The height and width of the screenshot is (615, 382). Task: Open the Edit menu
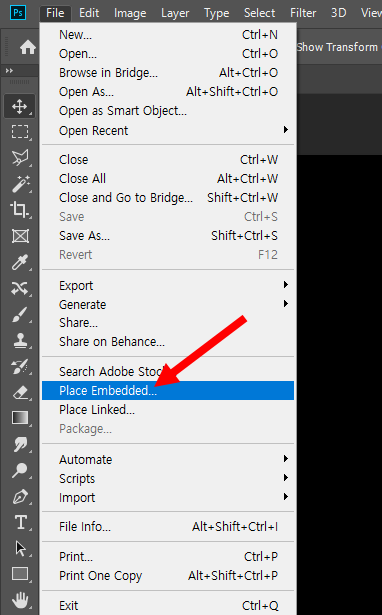(89, 13)
